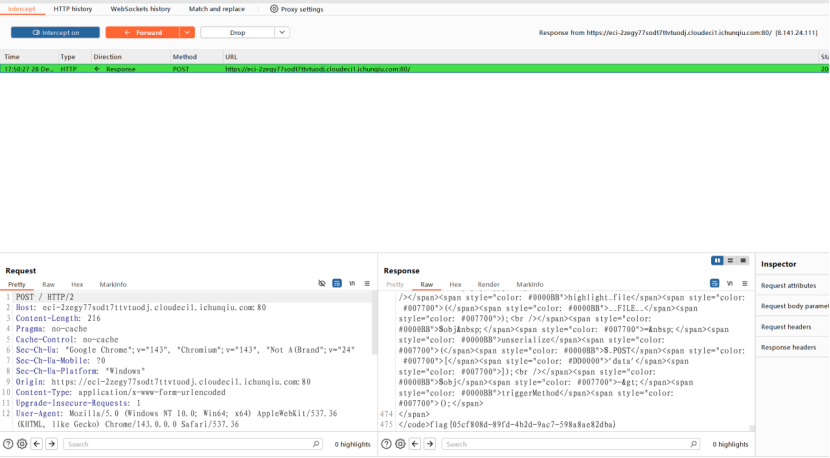
Task: Open the Drop button dropdown arrow
Action: click(282, 32)
